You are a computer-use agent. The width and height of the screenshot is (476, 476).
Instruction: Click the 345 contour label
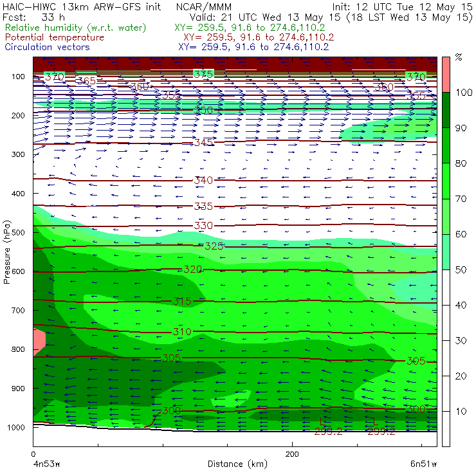tap(203, 142)
